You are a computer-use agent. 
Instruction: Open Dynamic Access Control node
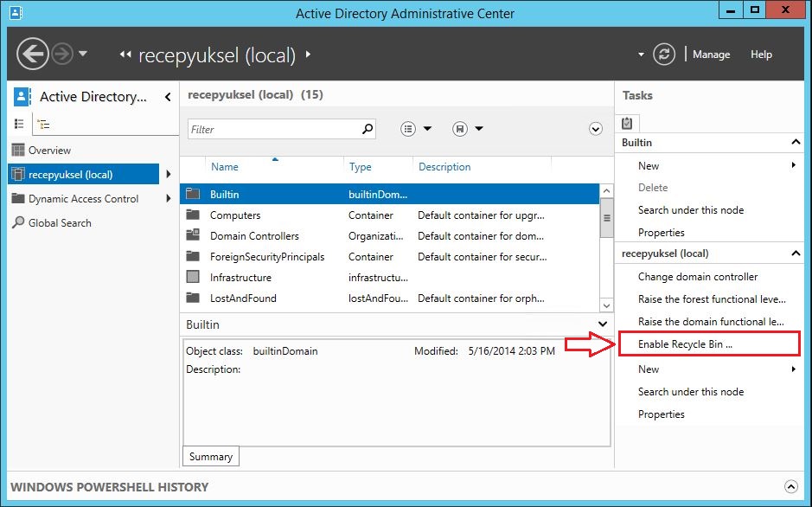[x=83, y=198]
